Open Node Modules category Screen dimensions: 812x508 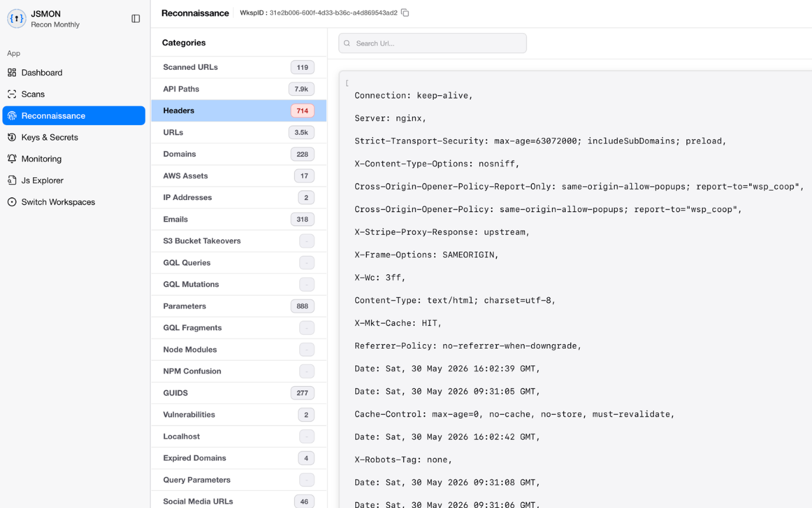(x=239, y=349)
